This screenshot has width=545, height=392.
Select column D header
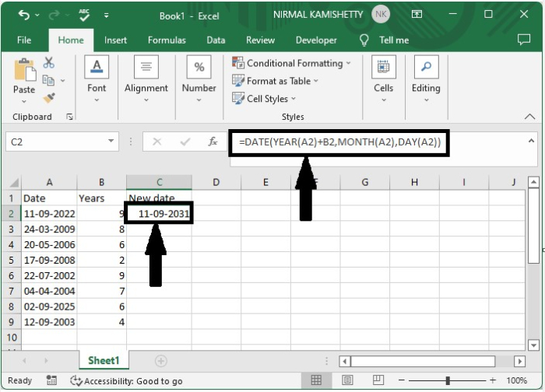click(216, 182)
